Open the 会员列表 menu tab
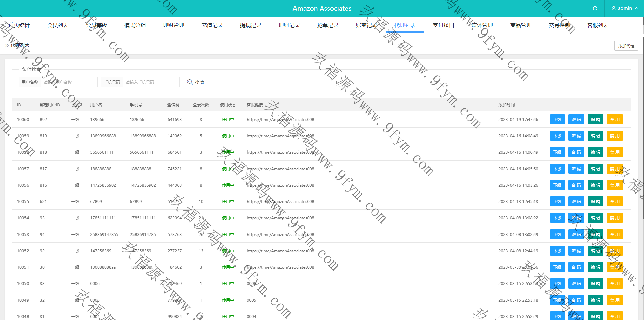This screenshot has width=644, height=320. coord(58,25)
